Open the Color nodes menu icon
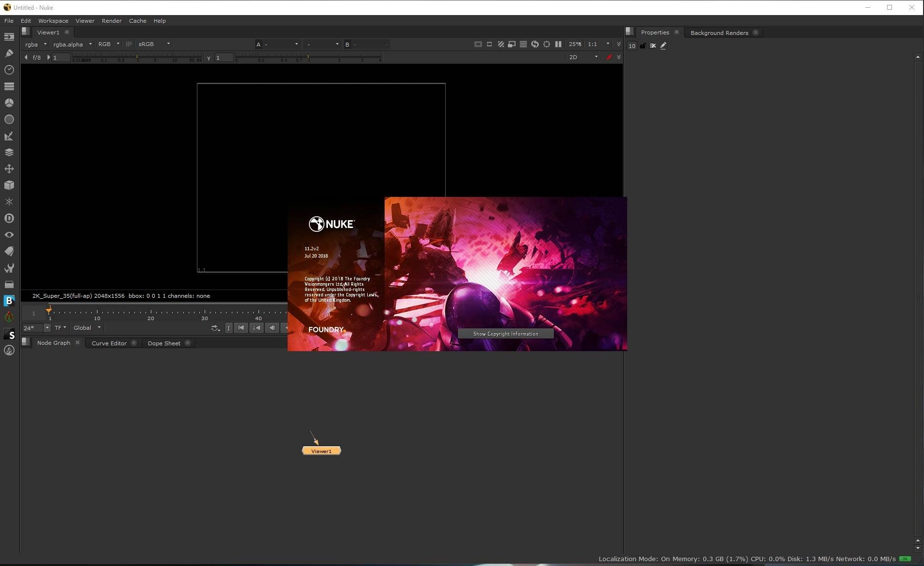The image size is (924, 566). click(x=9, y=103)
